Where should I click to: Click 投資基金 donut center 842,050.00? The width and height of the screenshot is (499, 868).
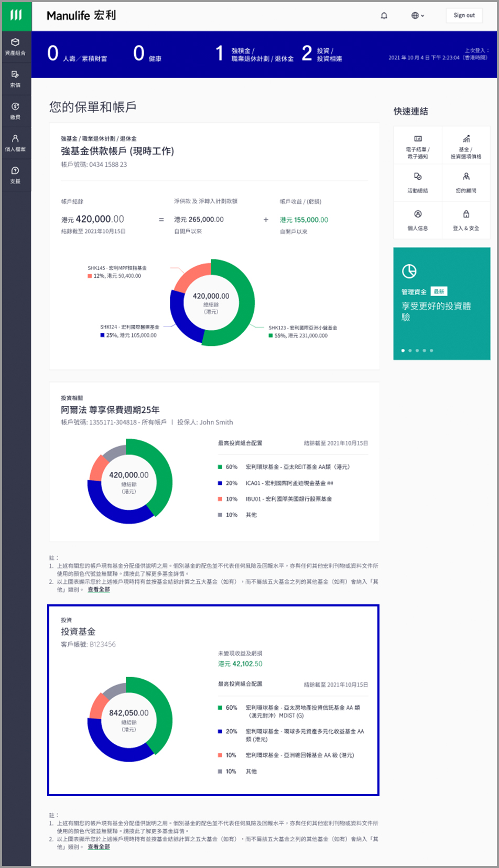(x=129, y=713)
